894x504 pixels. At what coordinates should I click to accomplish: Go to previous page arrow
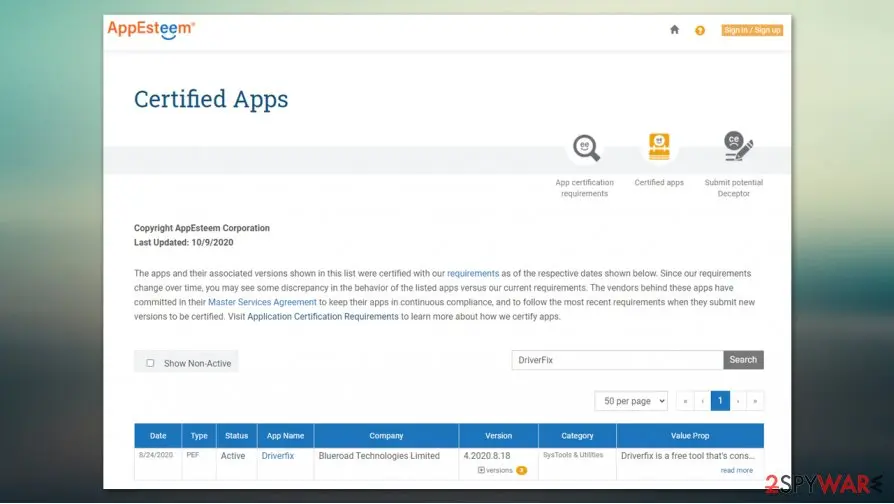[702, 401]
